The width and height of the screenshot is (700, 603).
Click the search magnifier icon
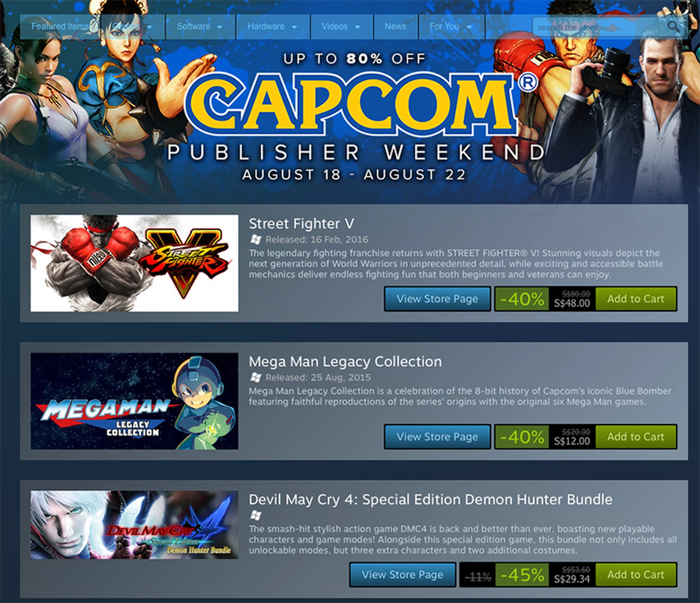[x=673, y=26]
